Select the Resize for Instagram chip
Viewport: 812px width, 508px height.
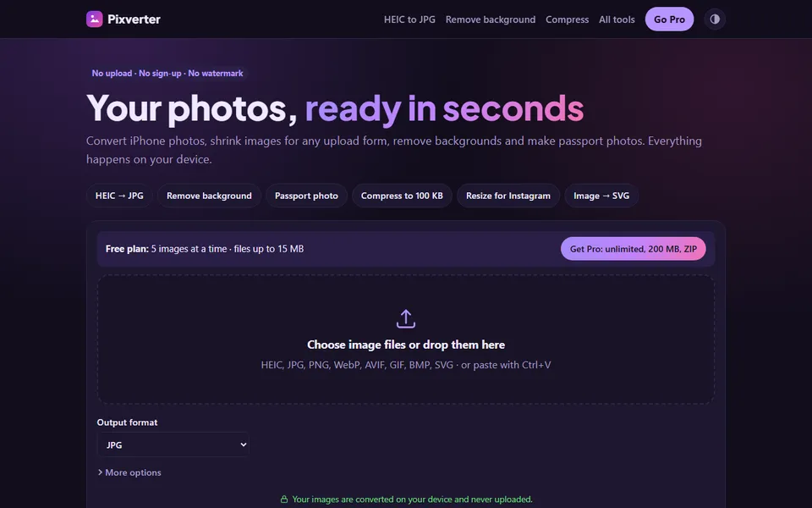point(508,196)
